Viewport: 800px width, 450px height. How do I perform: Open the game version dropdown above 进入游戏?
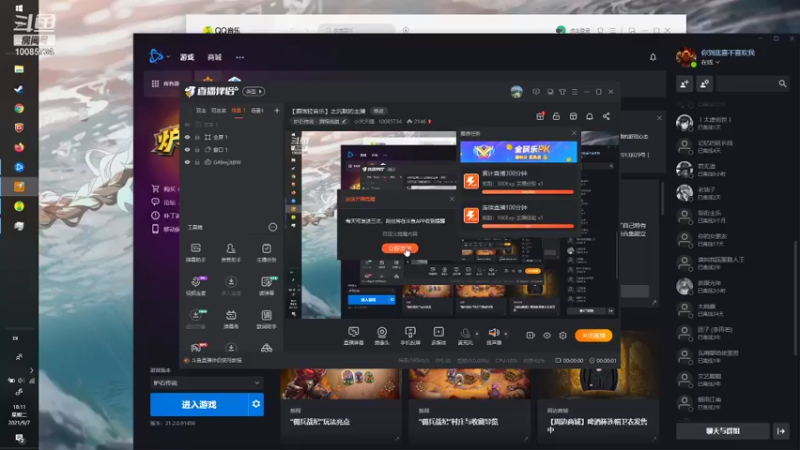[x=207, y=383]
